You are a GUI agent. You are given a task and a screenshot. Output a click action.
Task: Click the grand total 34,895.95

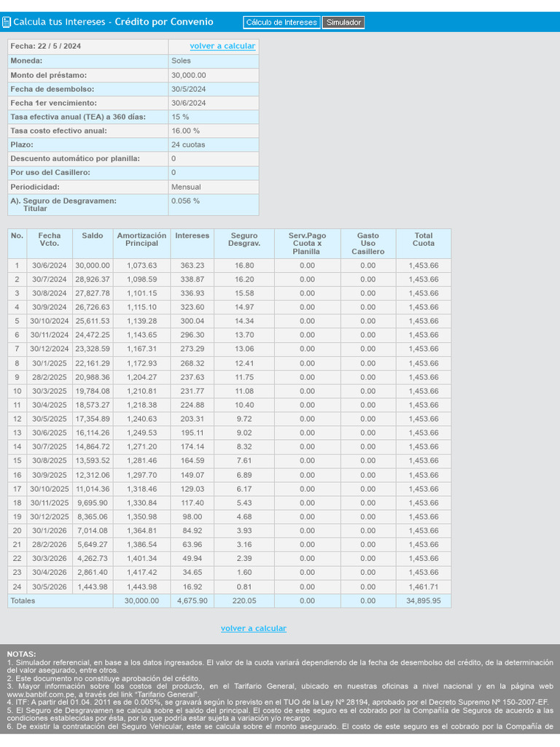point(423,600)
